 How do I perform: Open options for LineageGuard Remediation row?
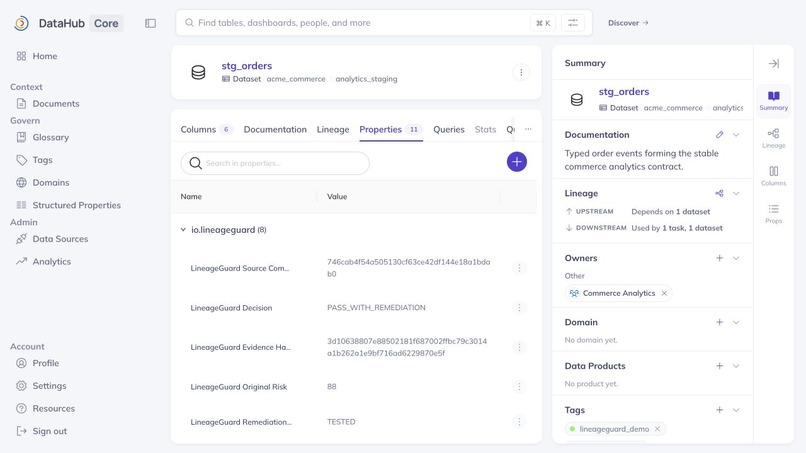519,422
